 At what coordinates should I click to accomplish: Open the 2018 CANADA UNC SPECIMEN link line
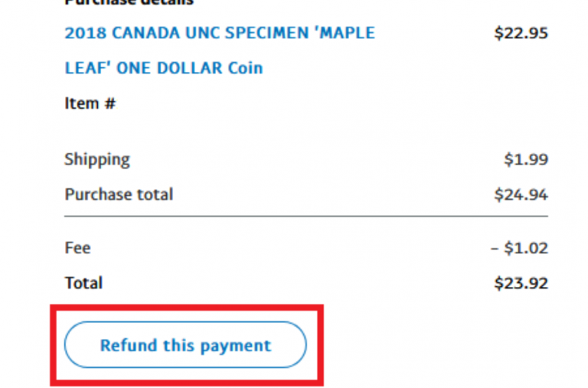[x=220, y=34]
